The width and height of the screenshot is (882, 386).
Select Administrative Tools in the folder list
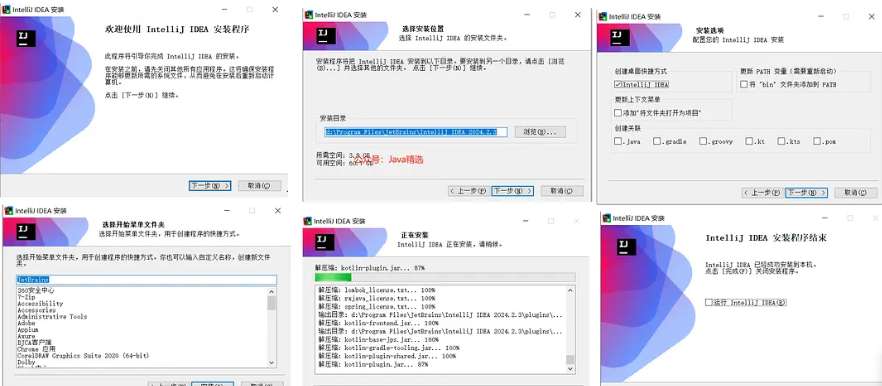(x=52, y=317)
